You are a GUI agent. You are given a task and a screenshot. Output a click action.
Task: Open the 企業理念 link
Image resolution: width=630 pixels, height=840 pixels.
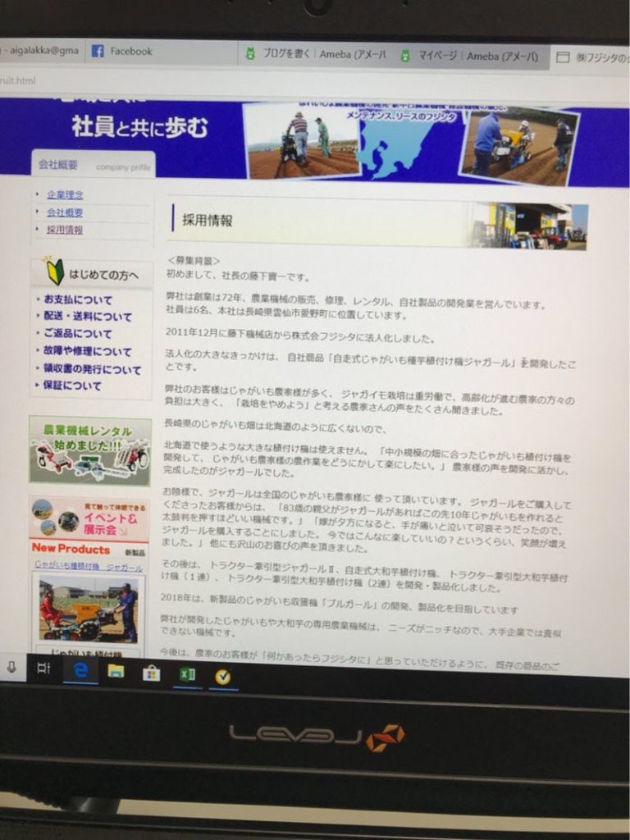(65, 195)
